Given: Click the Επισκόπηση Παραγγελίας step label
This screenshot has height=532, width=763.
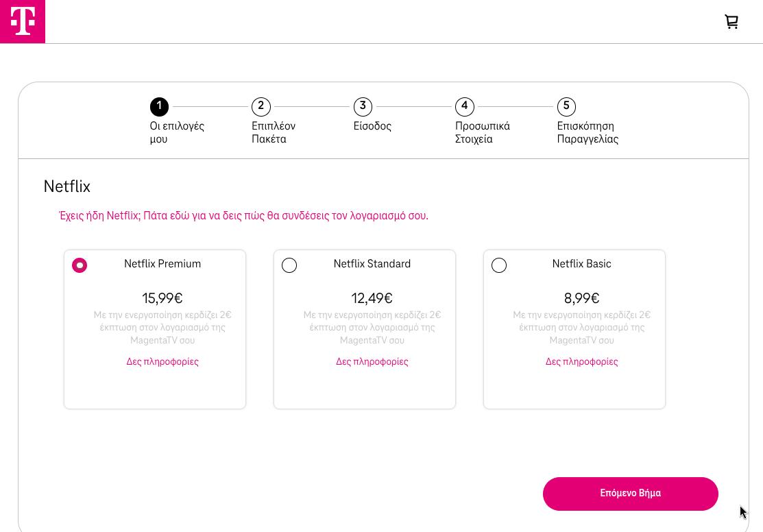Looking at the screenshot, I should (588, 132).
